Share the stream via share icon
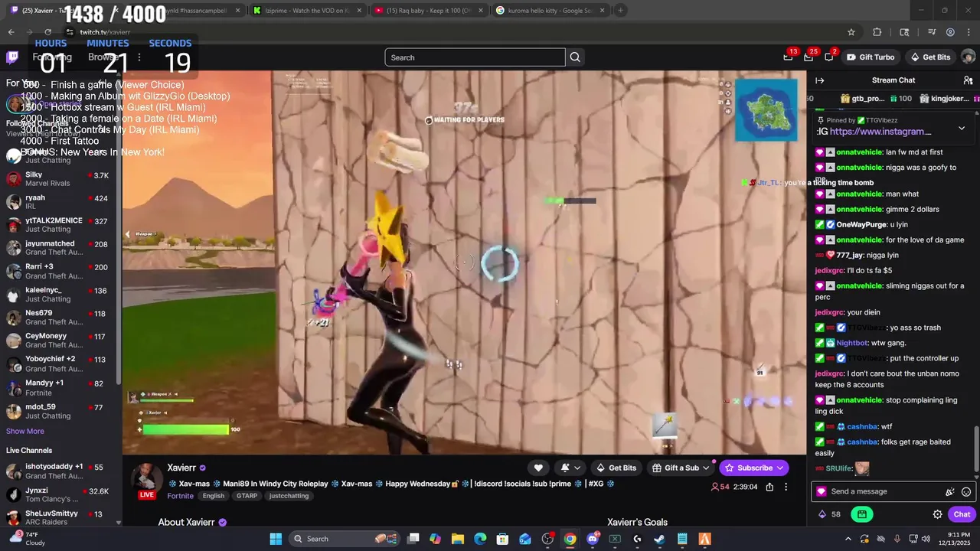 (769, 487)
